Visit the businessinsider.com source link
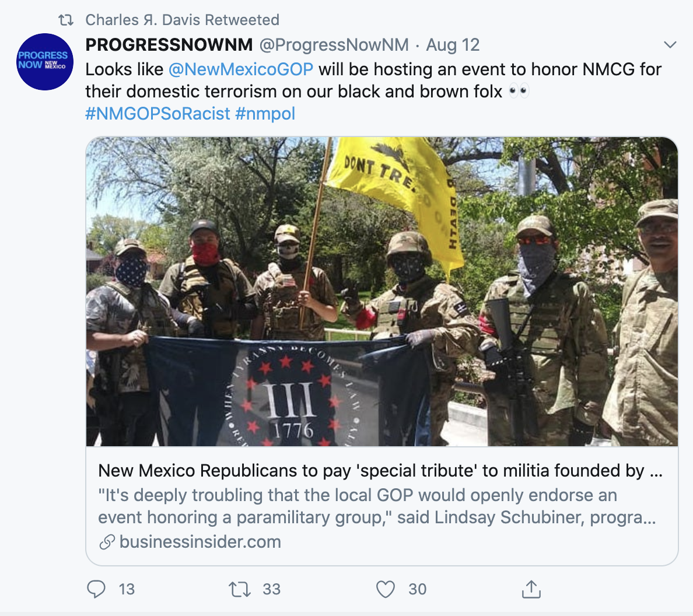Viewport: 693px width, 616px height. point(200,542)
